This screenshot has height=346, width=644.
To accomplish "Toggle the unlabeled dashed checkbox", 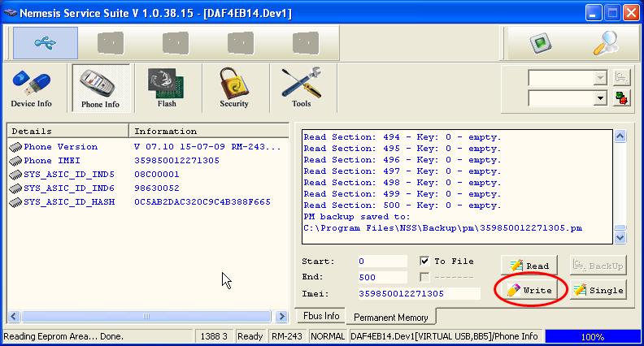I will coord(424,277).
